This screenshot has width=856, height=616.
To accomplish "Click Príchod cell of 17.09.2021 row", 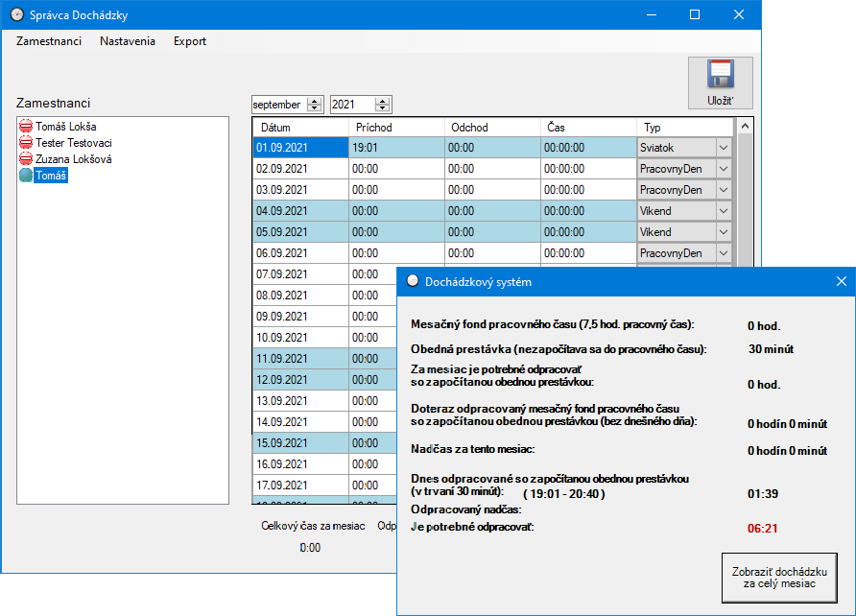I will point(373,486).
